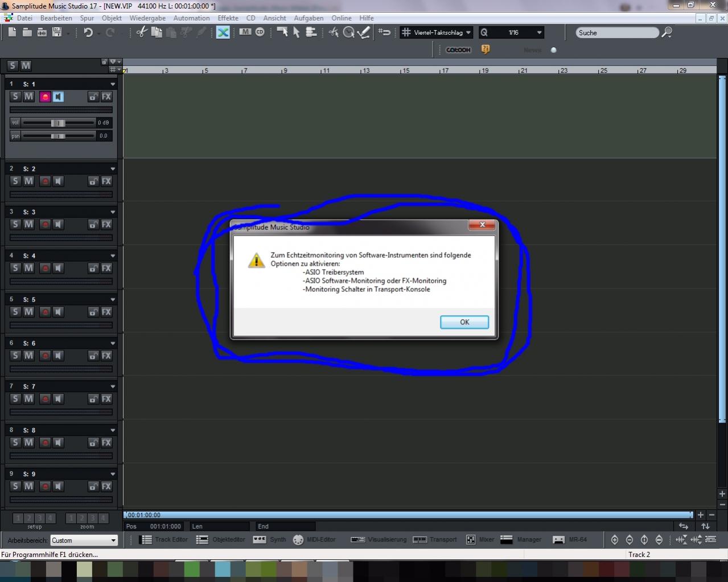Click the Suche search field
Screen dimensions: 728x582
617,33
